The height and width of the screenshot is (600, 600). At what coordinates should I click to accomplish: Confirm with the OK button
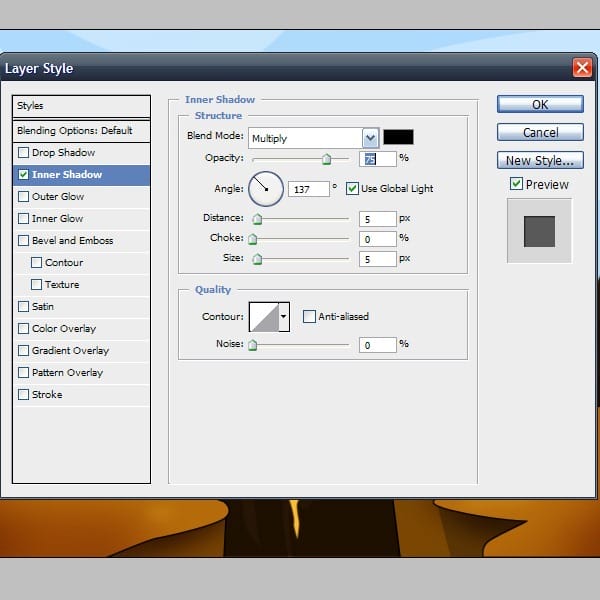tap(540, 104)
